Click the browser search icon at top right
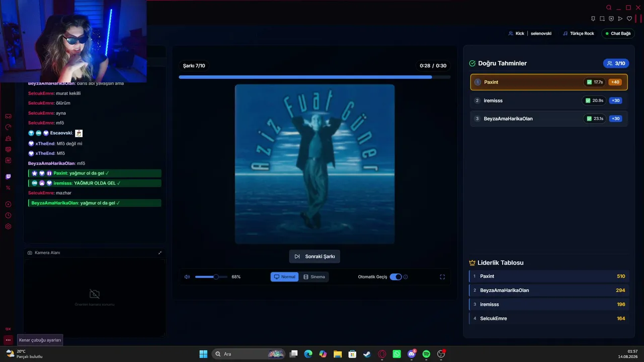 [609, 8]
